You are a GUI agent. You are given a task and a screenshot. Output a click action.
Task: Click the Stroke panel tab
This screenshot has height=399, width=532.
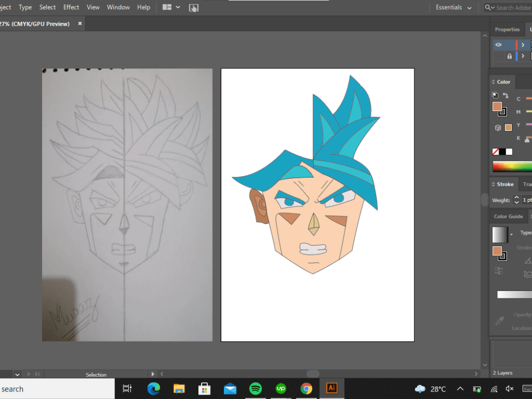coord(503,184)
